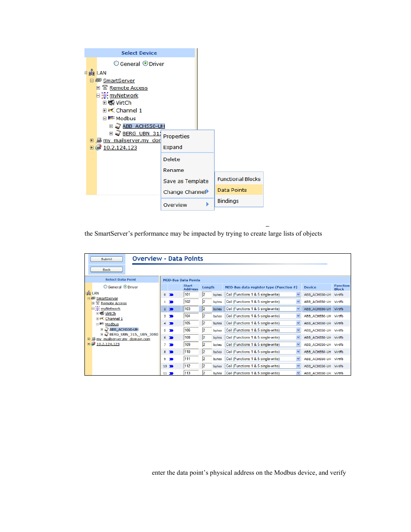
Task: Click the ABB_ACH550-UH device icon in Select Device tree
Action: [118, 126]
